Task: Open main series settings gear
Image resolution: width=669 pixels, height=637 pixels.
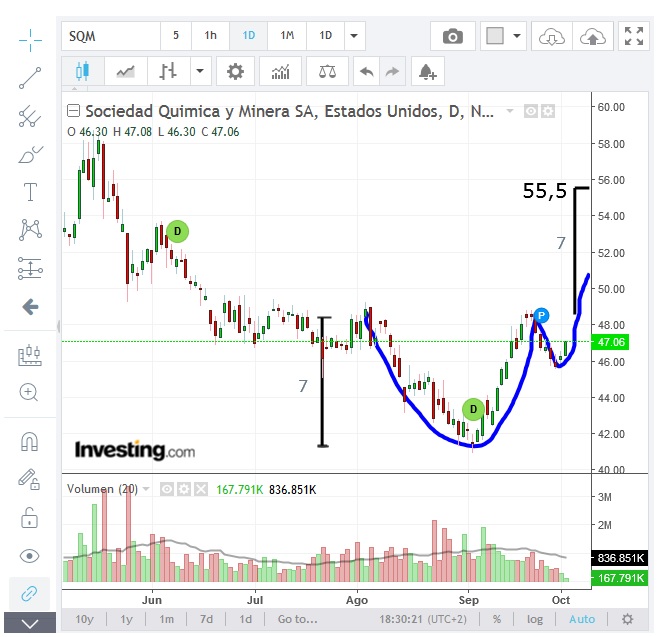Action: coord(548,112)
